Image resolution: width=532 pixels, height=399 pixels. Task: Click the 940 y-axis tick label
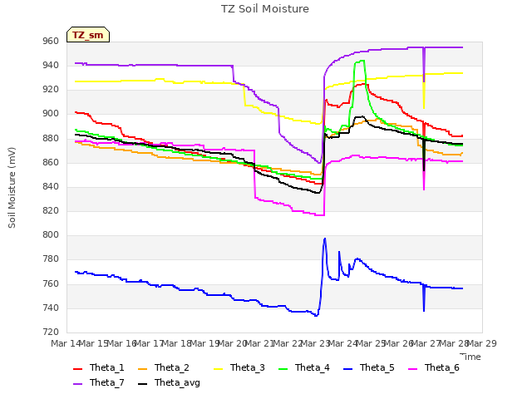pos(51,65)
